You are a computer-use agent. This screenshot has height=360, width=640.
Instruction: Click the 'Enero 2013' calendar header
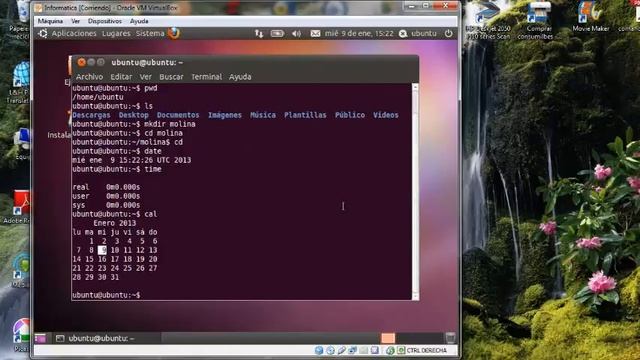click(115, 223)
